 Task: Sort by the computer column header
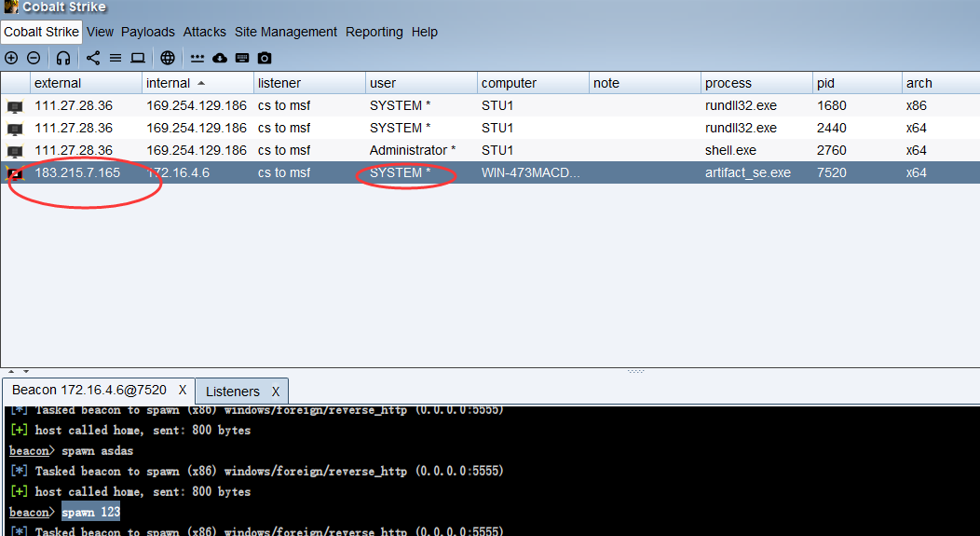[534, 83]
